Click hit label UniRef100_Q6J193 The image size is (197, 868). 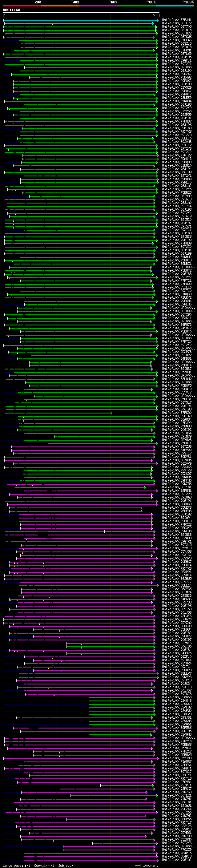coord(176,104)
